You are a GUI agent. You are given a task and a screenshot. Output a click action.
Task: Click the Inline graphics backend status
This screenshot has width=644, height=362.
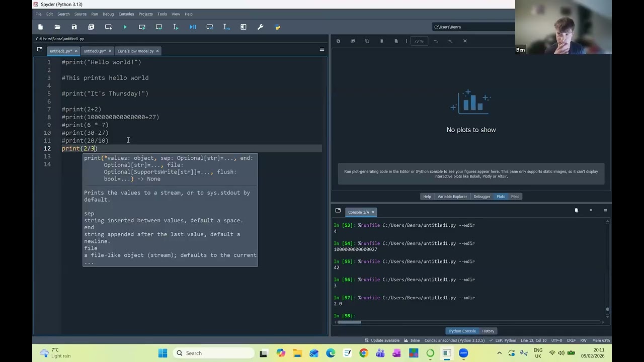[x=412, y=340]
